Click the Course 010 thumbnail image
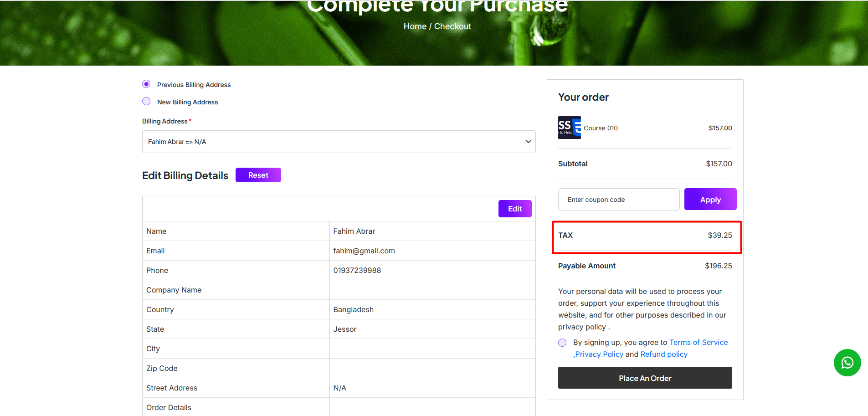Viewport: 868px width, 416px height. click(x=570, y=128)
